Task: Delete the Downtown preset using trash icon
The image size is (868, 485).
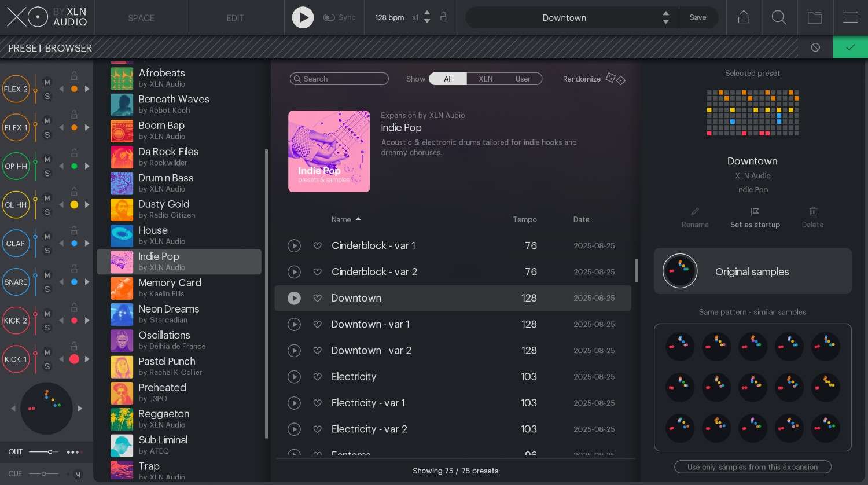Action: tap(812, 211)
